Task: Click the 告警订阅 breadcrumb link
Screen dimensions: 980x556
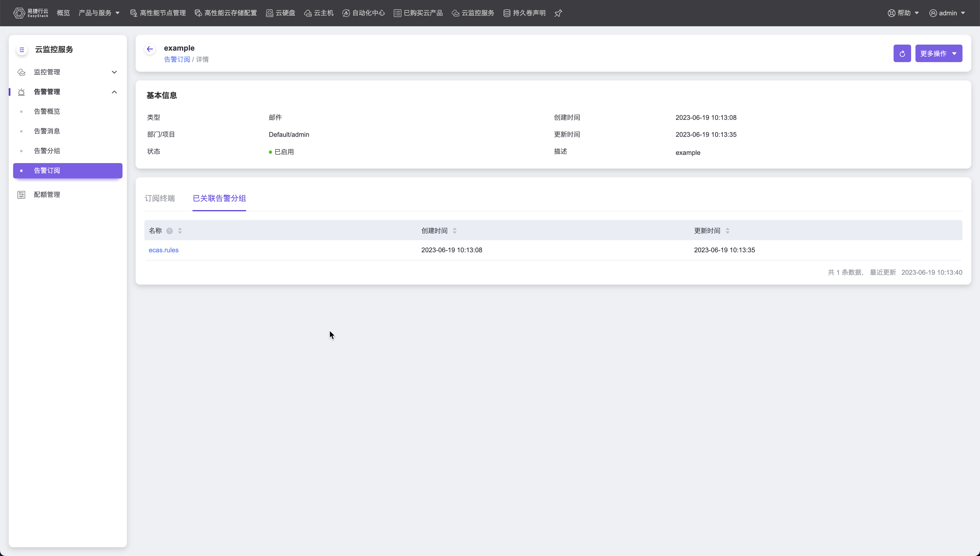Action: [177, 60]
